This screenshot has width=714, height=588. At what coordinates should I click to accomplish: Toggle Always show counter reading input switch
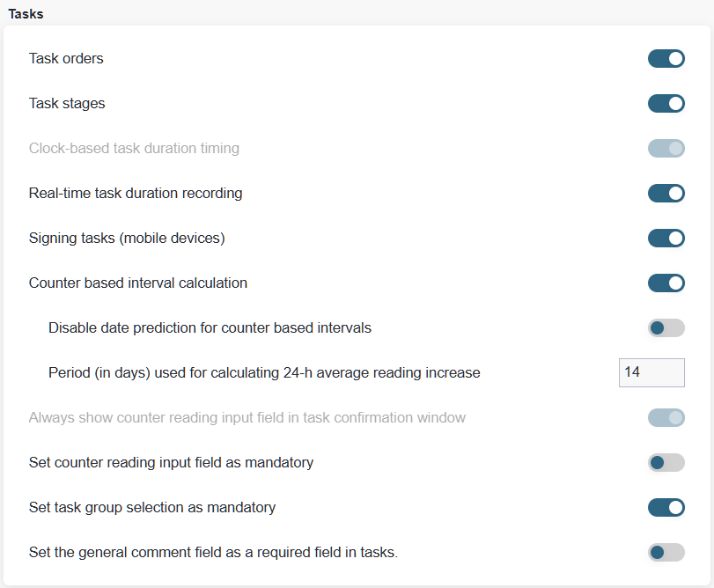pyautogui.click(x=666, y=418)
